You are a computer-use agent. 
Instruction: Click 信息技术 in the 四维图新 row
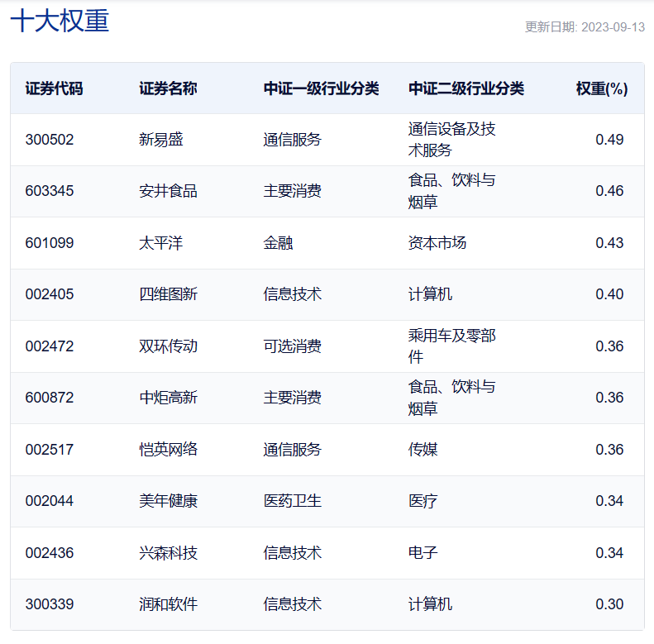click(x=292, y=294)
